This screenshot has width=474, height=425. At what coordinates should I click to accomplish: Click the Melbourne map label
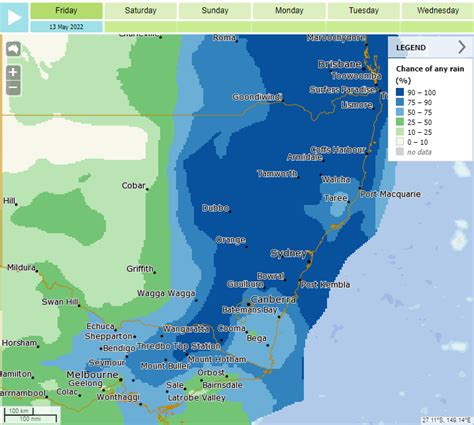point(92,375)
